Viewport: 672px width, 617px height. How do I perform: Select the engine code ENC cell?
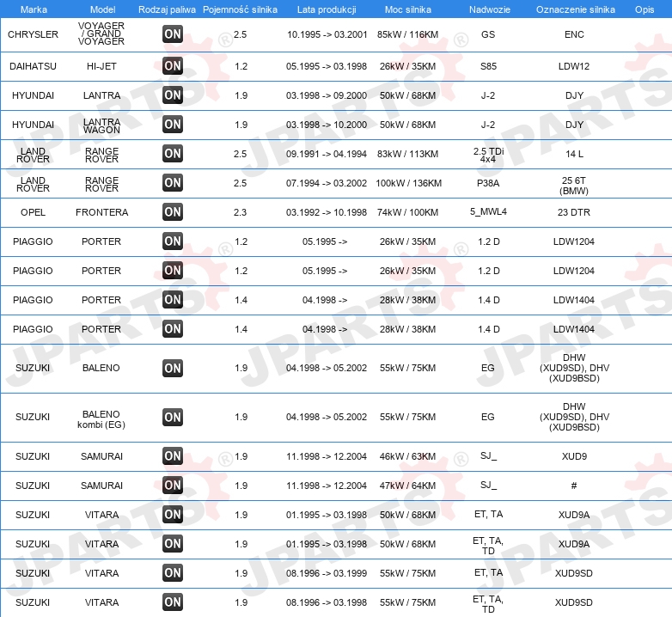point(574,34)
